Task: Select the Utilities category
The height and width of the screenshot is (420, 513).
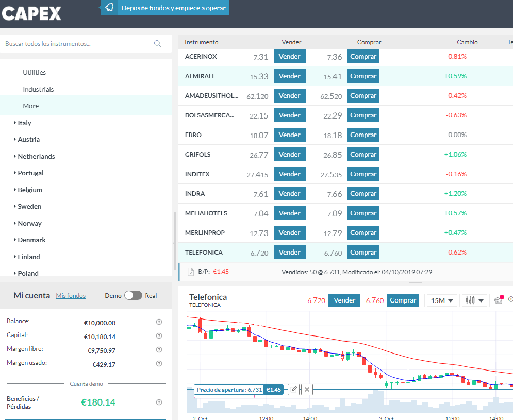Action: pyautogui.click(x=34, y=73)
